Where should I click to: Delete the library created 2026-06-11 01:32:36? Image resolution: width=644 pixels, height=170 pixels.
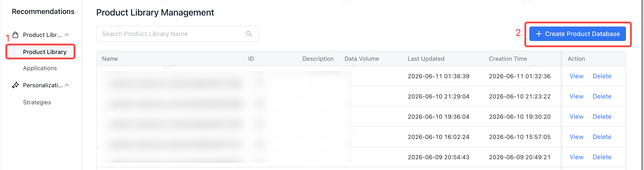pos(602,76)
